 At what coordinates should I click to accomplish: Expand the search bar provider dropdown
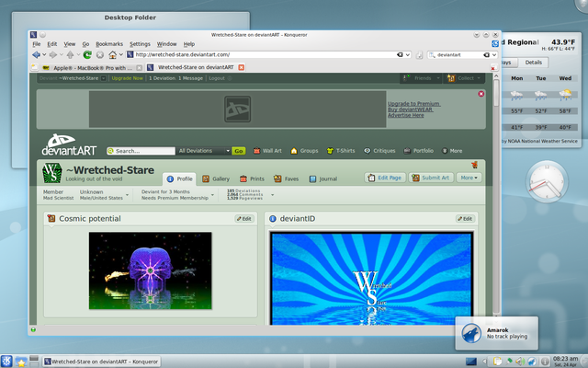(494, 55)
